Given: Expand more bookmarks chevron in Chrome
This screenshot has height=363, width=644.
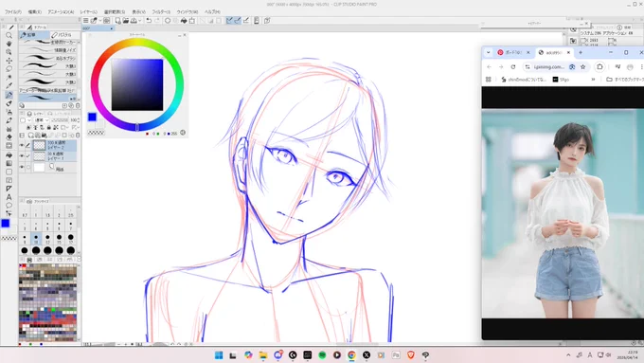Looking at the screenshot, I should tap(593, 80).
